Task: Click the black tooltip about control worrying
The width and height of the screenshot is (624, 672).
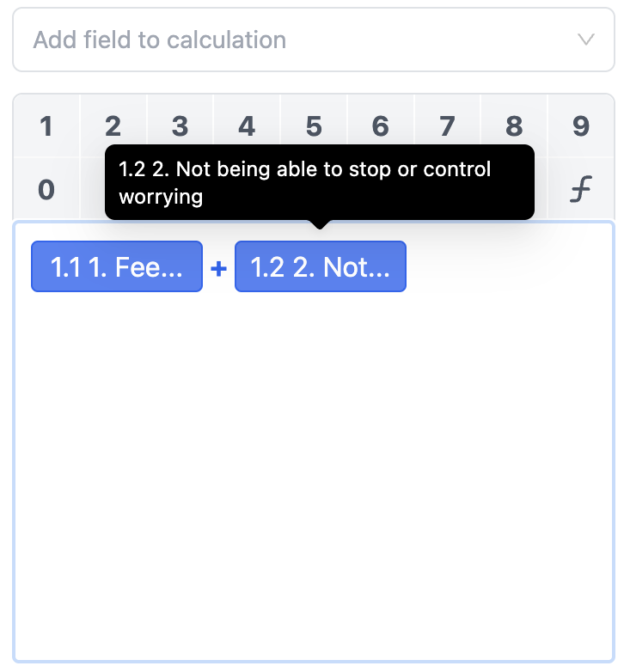Action: tap(320, 182)
